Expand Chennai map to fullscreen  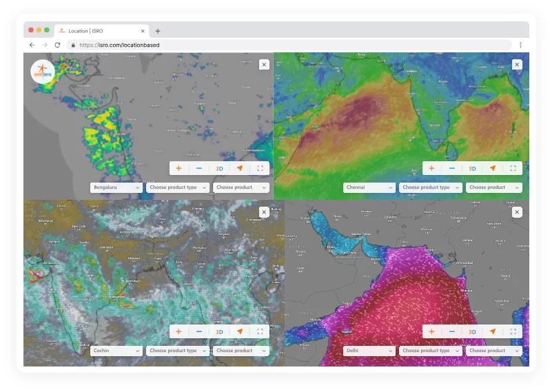tap(513, 168)
